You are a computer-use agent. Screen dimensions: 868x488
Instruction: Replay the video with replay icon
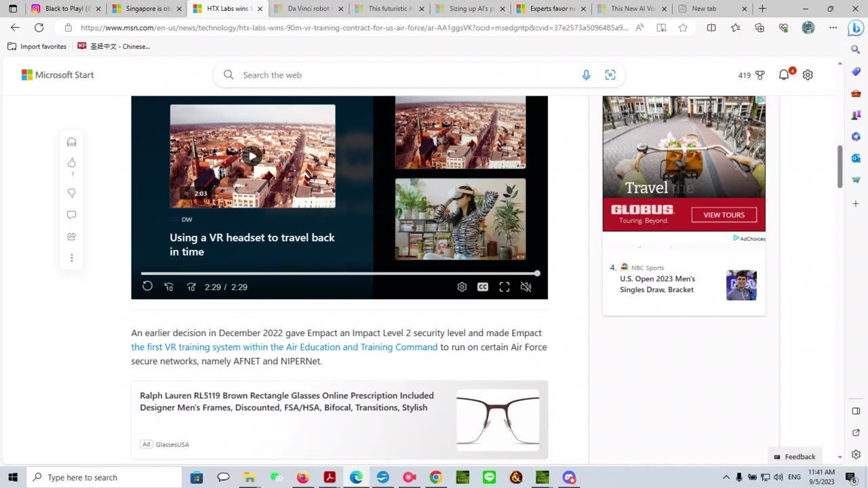point(147,286)
